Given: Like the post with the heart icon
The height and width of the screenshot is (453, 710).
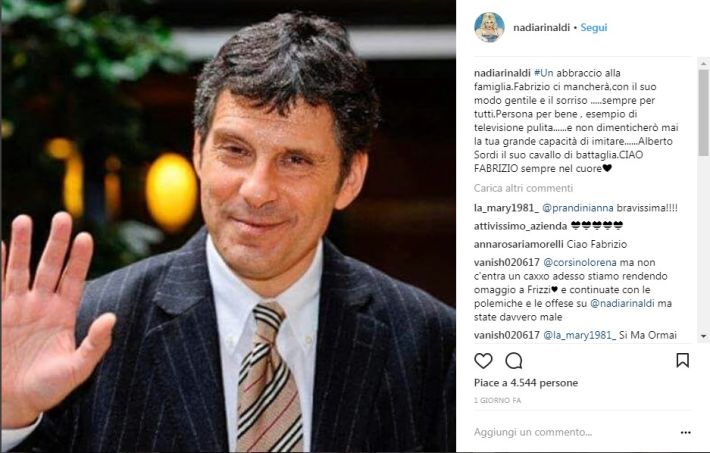Looking at the screenshot, I should (483, 361).
